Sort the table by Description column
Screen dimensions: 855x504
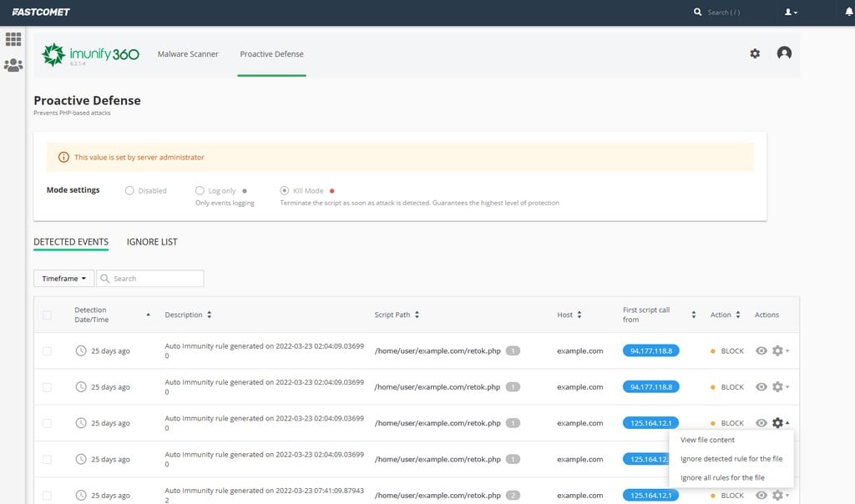tap(188, 315)
